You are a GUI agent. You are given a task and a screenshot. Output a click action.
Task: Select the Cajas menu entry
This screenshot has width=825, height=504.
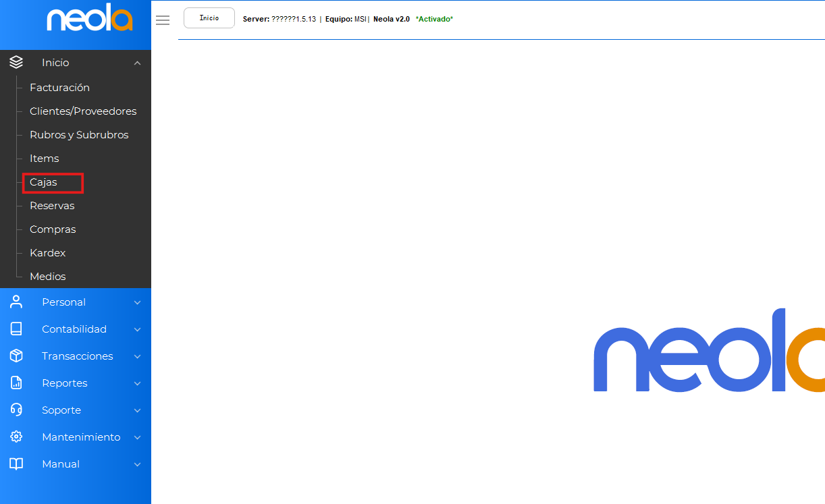coord(44,182)
